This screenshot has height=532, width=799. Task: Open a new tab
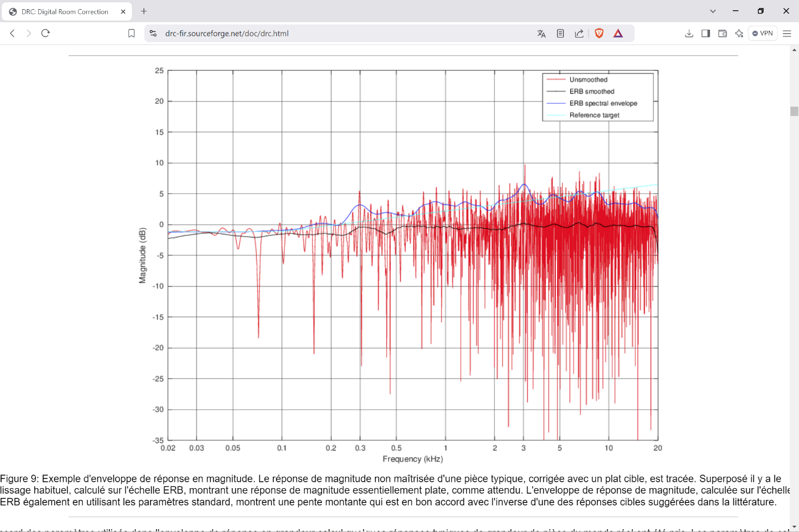click(144, 11)
